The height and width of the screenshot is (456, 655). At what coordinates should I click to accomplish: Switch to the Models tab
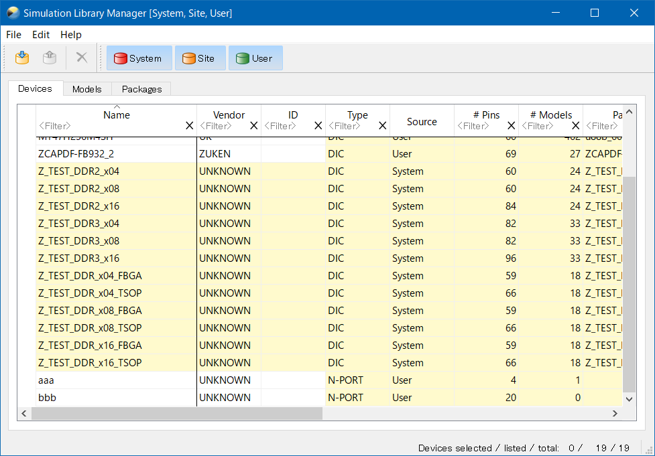[87, 89]
